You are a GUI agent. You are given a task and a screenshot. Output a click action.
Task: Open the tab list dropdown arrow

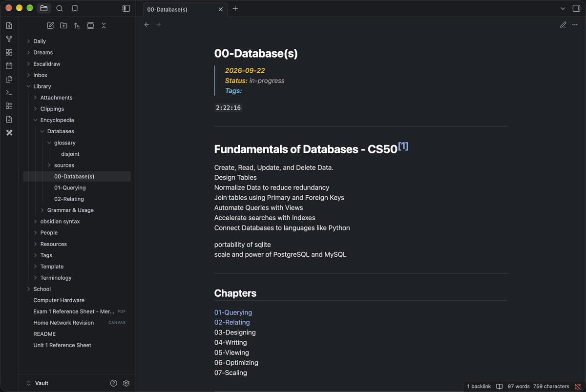click(x=563, y=8)
